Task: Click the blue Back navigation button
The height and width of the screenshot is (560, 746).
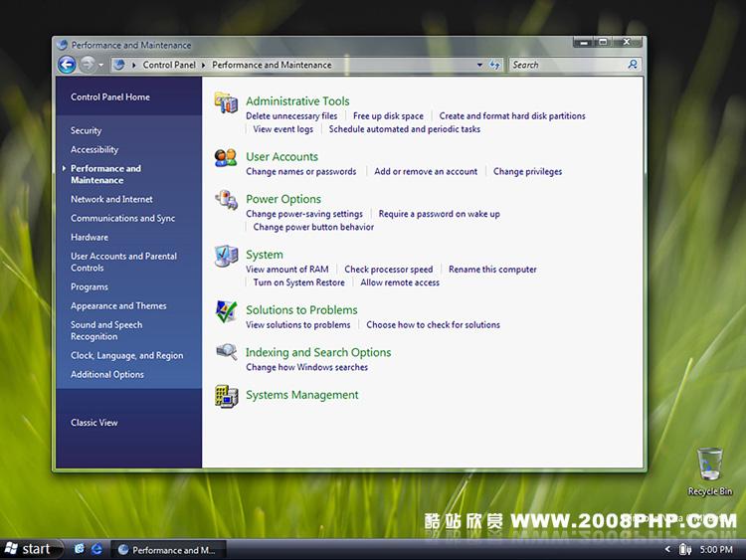Action: 67,65
